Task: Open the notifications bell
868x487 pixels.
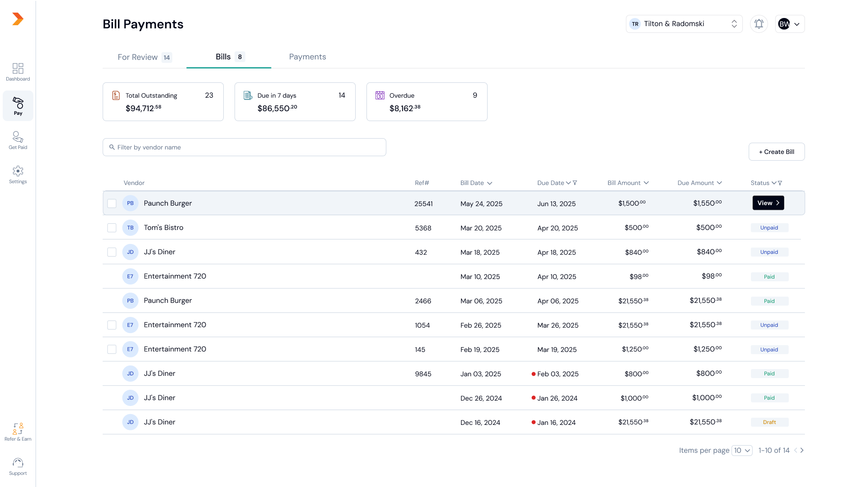Action: click(759, 24)
